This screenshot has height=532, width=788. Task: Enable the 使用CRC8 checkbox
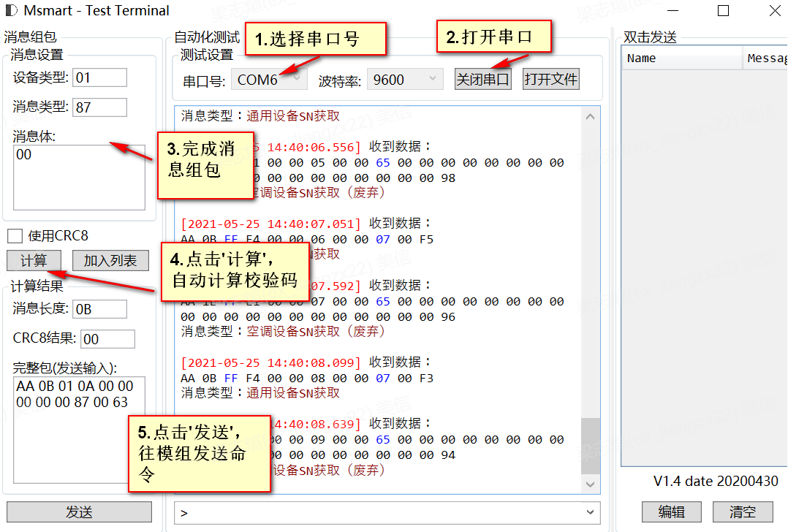click(15, 235)
